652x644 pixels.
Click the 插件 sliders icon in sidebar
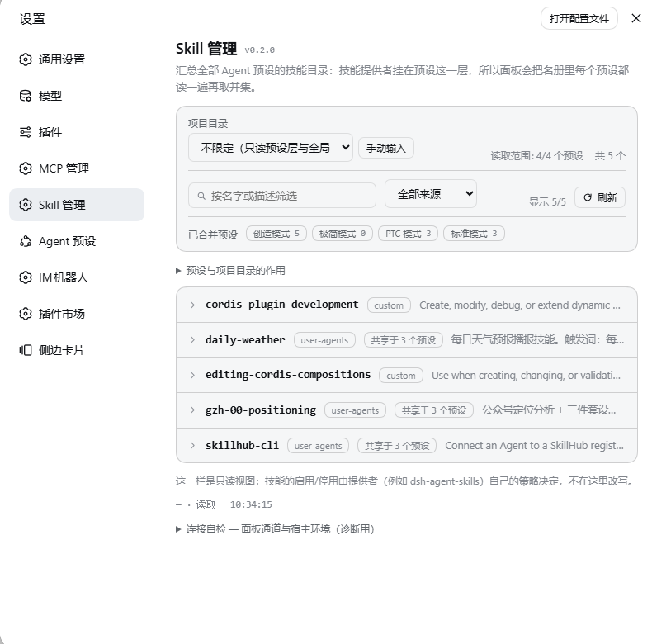pyautogui.click(x=26, y=132)
